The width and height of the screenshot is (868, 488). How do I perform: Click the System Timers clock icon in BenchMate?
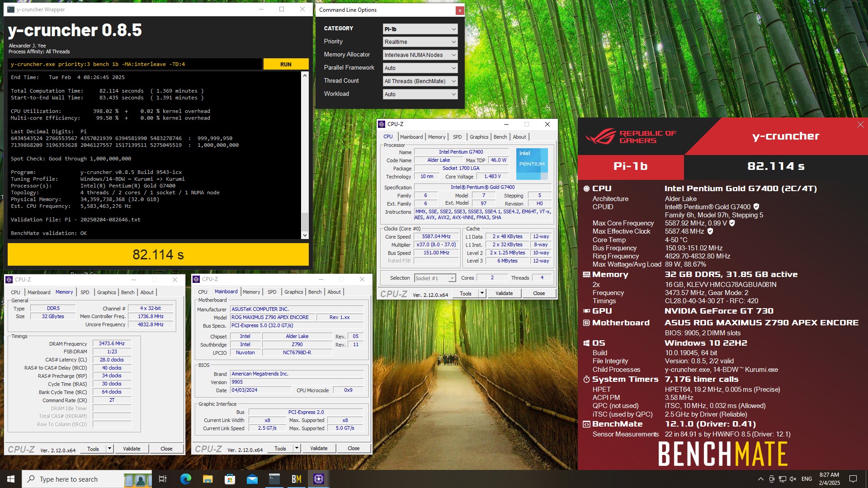586,379
